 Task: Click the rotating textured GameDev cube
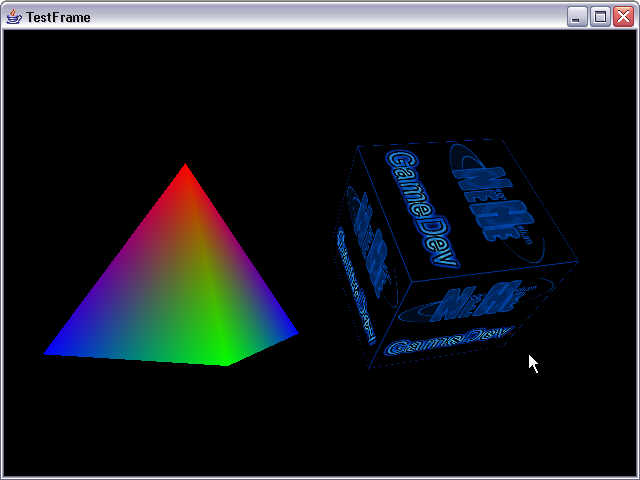[455, 253]
